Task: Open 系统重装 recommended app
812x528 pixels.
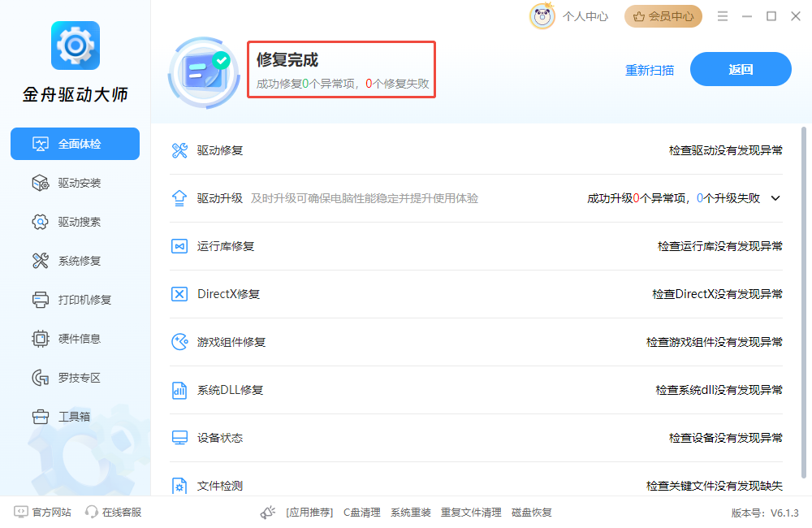Action: 411,512
